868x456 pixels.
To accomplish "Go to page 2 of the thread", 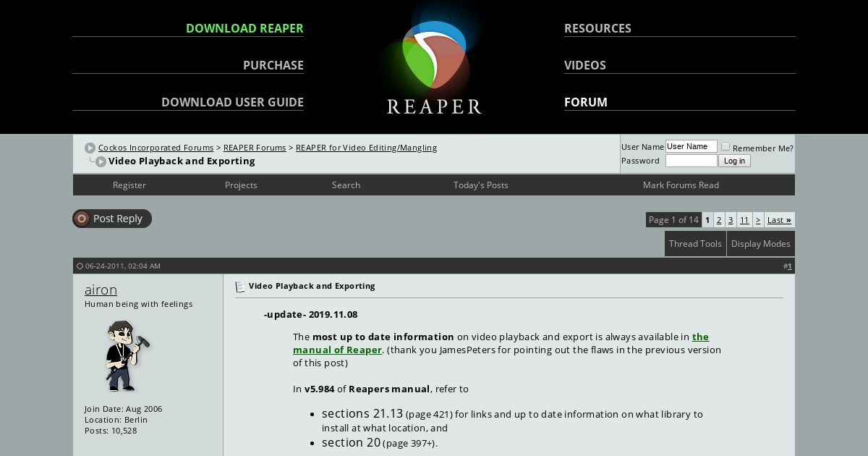I will pos(719,220).
